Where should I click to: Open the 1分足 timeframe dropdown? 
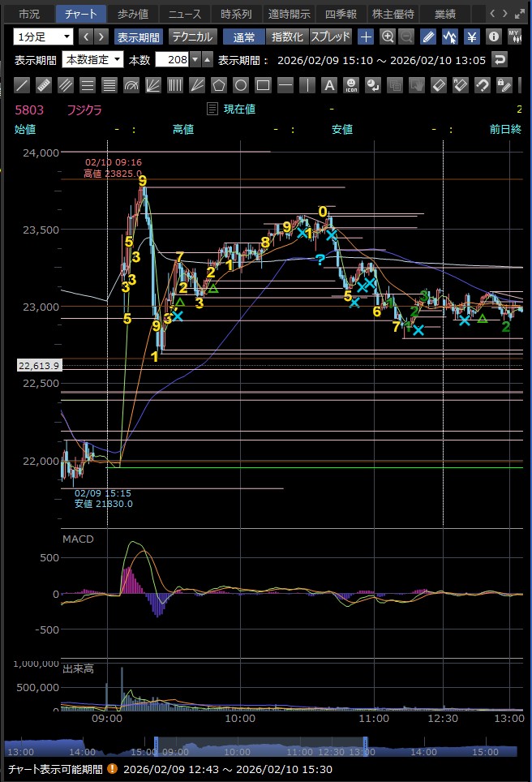43,37
